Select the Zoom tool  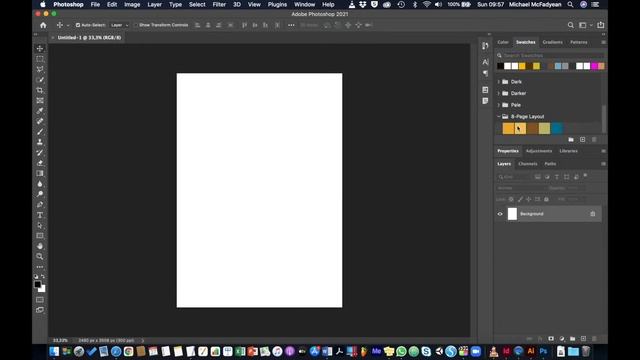[x=40, y=257]
